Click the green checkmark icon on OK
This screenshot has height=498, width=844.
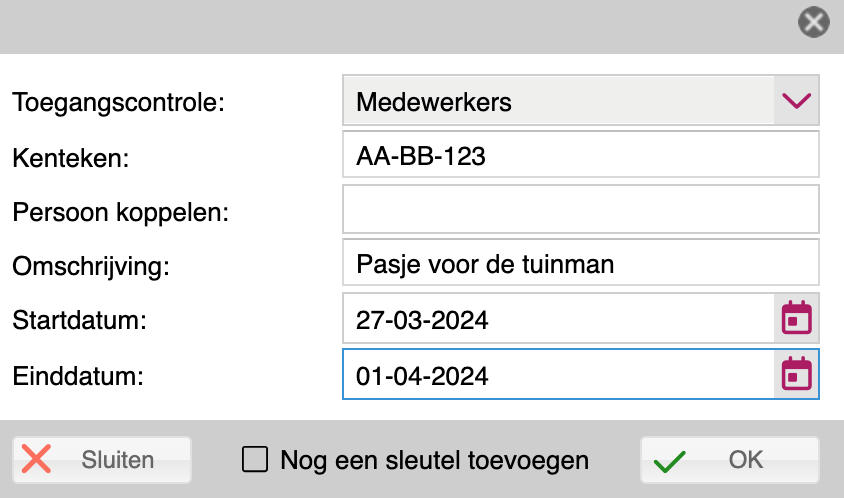[x=669, y=461]
